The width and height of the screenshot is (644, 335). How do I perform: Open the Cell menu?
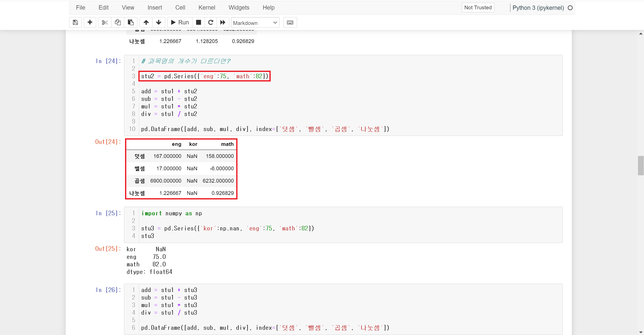(x=180, y=8)
